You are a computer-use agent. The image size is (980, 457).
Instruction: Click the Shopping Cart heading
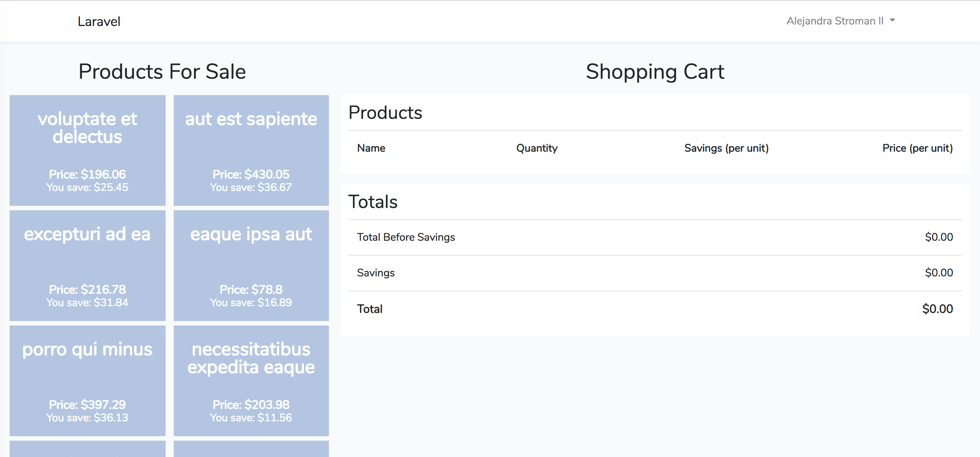(655, 72)
